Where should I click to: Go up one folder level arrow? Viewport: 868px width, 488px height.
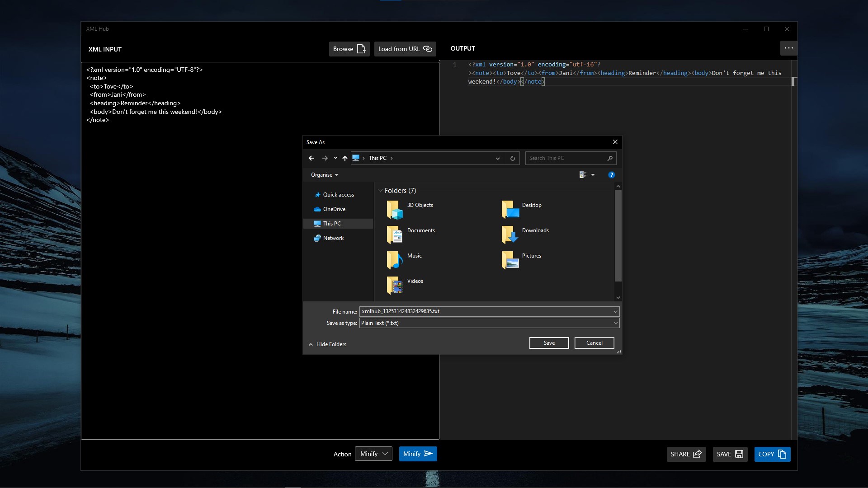tap(345, 158)
